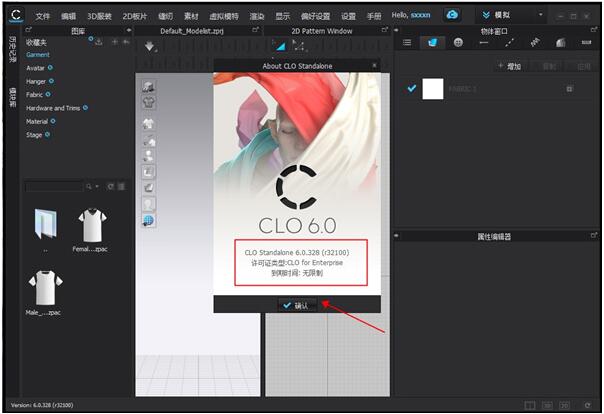This screenshot has height=414, width=604.
Task: Click the garment display icon in 3D toolbar
Action: pyautogui.click(x=148, y=101)
